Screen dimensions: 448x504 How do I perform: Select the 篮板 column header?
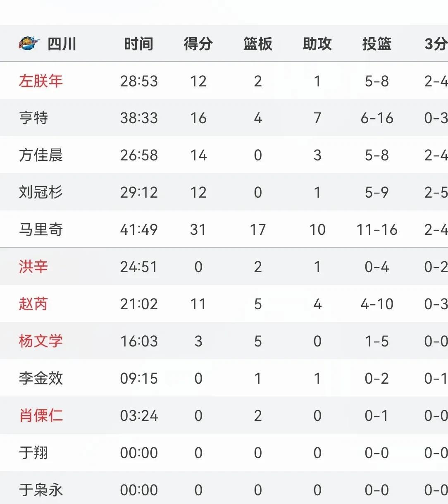pyautogui.click(x=258, y=44)
